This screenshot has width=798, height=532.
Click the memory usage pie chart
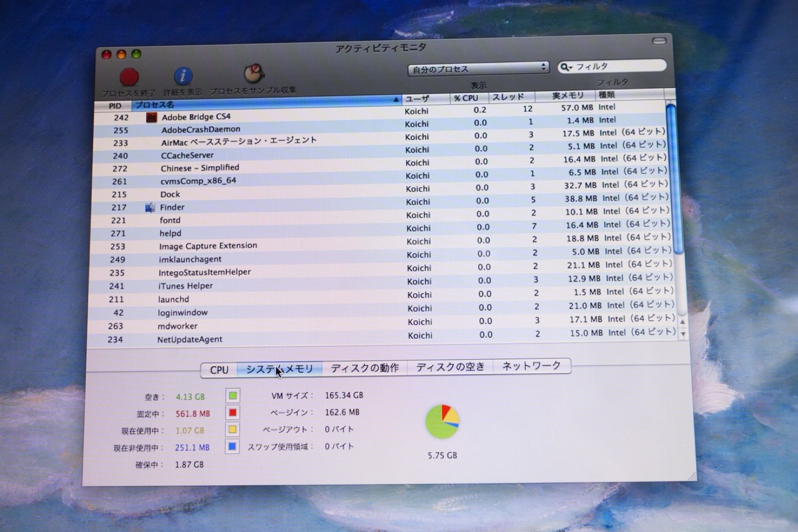[x=442, y=422]
